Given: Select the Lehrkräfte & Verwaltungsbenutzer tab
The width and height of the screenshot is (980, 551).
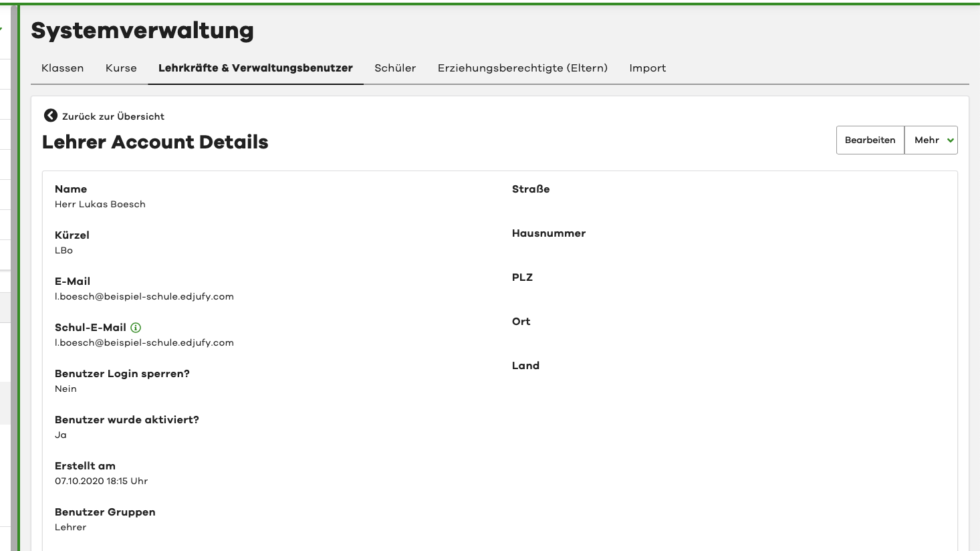Looking at the screenshot, I should point(255,68).
